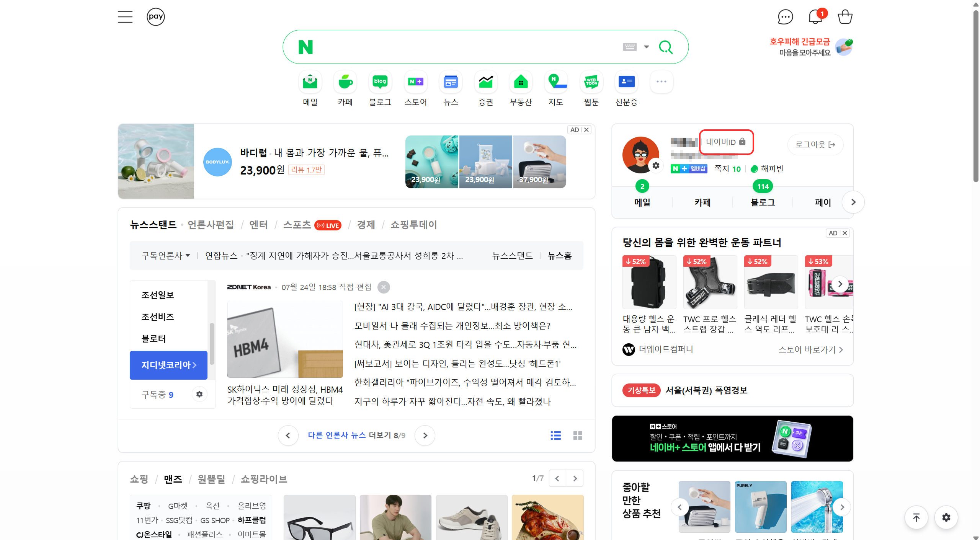
Task: Switch newsstand to list view
Action: (x=556, y=436)
